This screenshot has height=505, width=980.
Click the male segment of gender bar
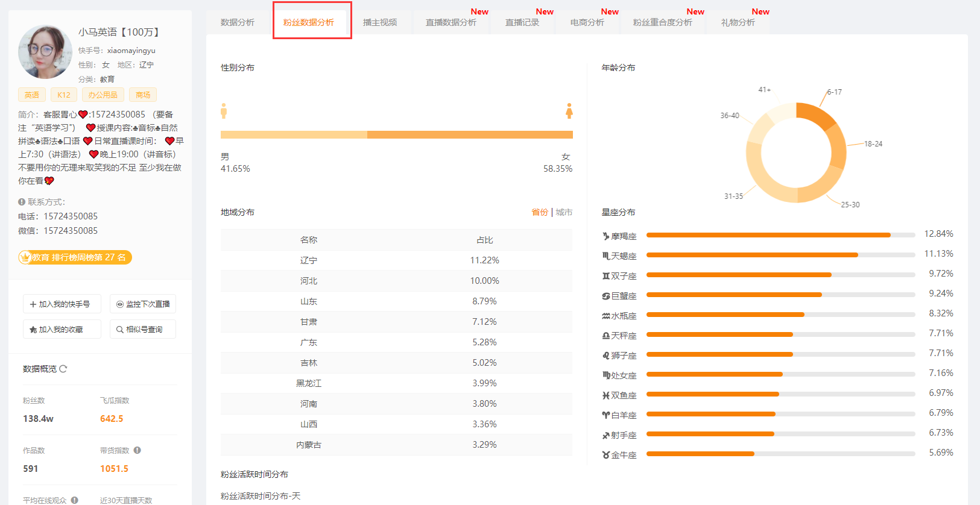coord(294,135)
